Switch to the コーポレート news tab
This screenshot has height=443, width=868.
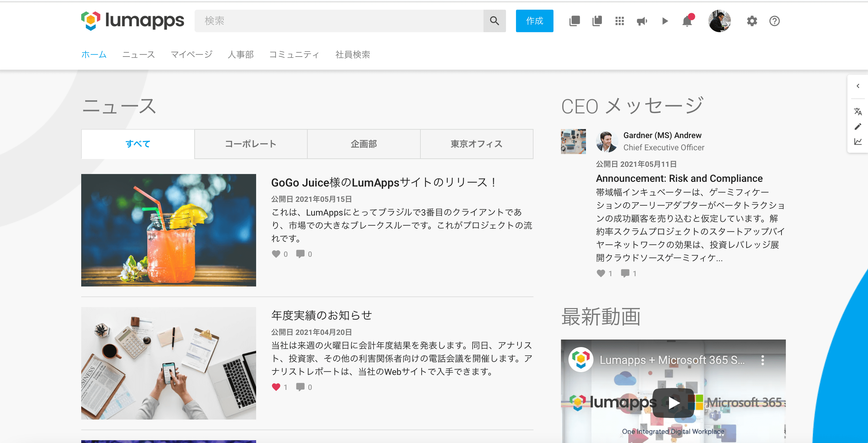click(x=251, y=144)
